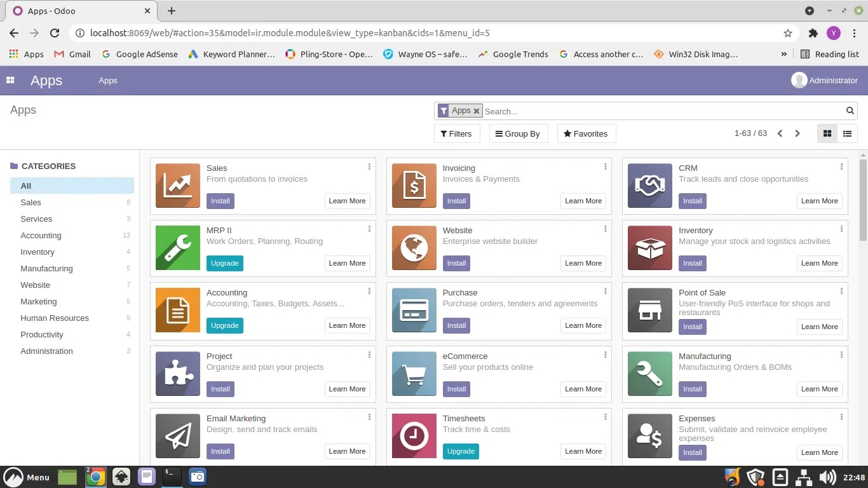Image resolution: width=868 pixels, height=488 pixels.
Task: Install the eCommerce app
Action: click(456, 389)
